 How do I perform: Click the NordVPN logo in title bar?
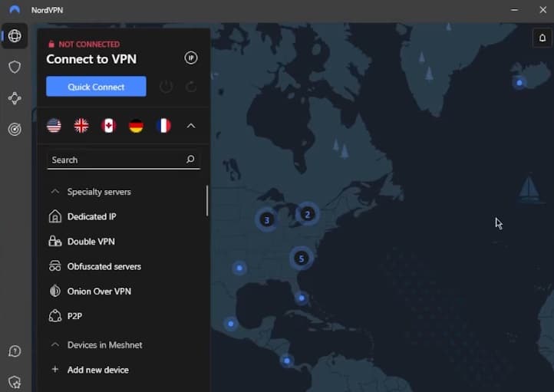pyautogui.click(x=15, y=9)
